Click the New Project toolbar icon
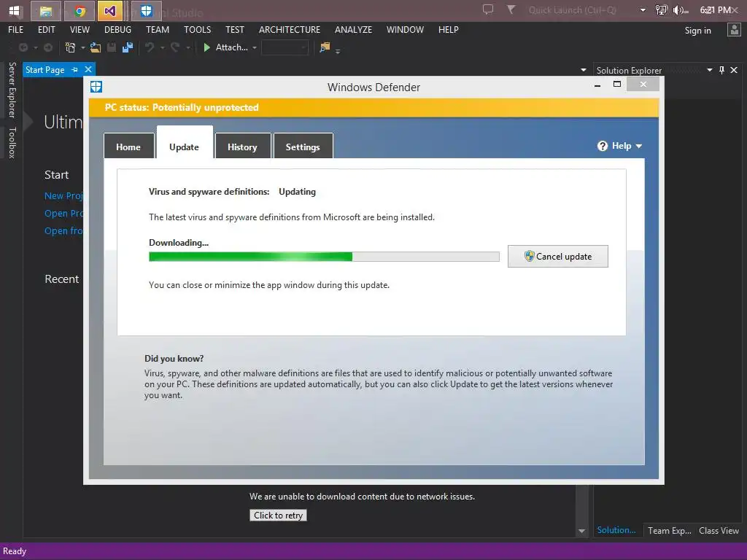Screen dimensions: 747x560 70,47
